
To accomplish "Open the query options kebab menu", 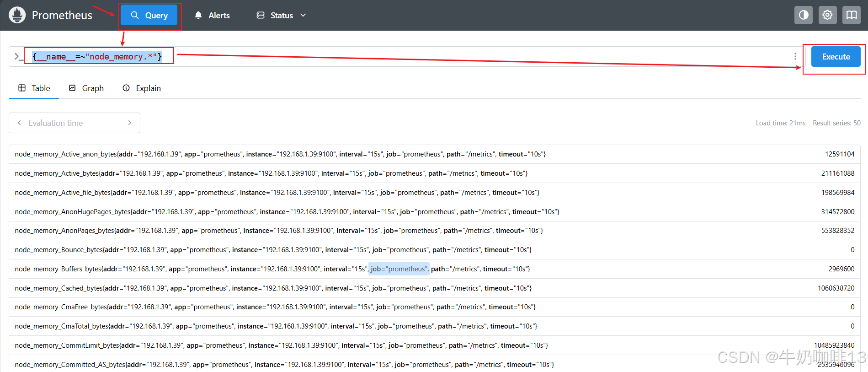I will [795, 56].
